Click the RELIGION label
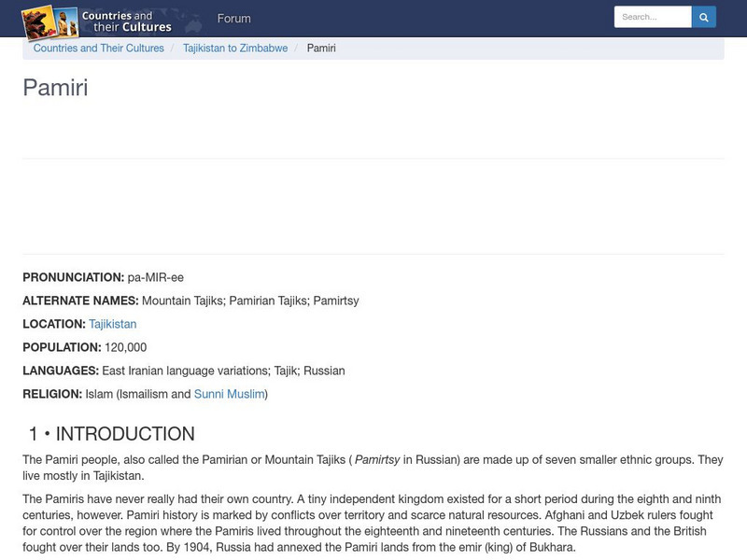 coord(52,394)
